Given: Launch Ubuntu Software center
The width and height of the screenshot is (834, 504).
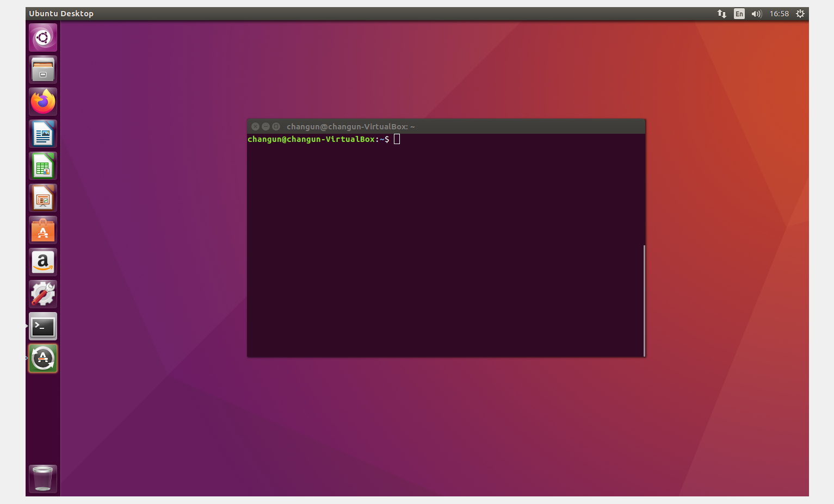Looking at the screenshot, I should click(x=43, y=230).
